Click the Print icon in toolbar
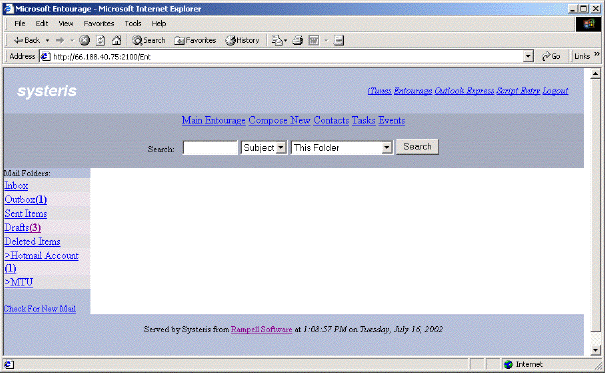The width and height of the screenshot is (605, 373). pyautogui.click(x=297, y=40)
